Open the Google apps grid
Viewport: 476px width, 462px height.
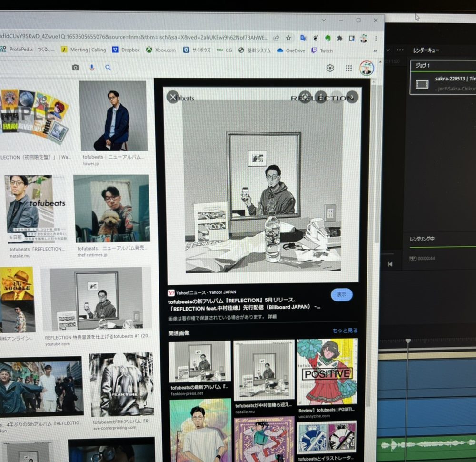(x=349, y=68)
